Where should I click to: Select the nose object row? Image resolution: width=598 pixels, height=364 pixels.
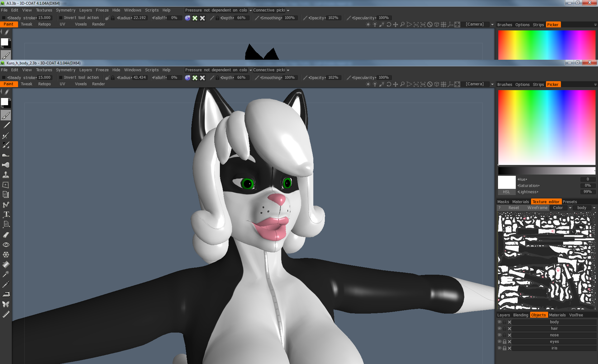pyautogui.click(x=554, y=335)
